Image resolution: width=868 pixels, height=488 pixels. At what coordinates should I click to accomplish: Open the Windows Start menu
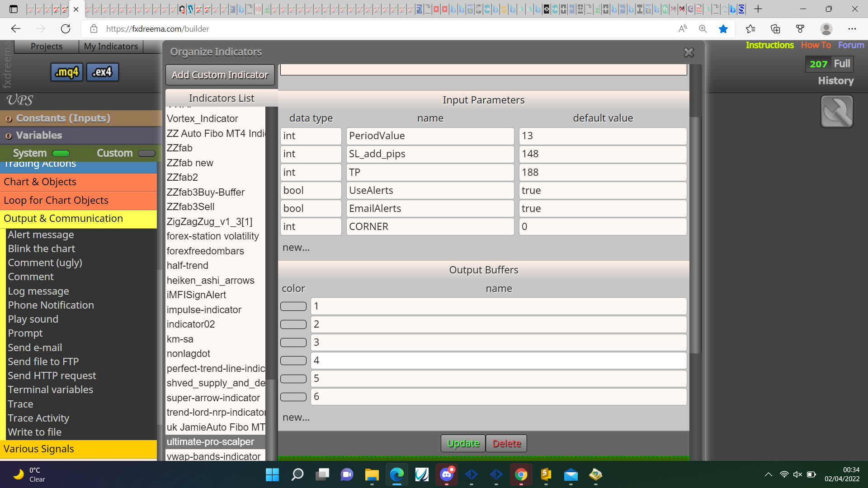pyautogui.click(x=272, y=475)
